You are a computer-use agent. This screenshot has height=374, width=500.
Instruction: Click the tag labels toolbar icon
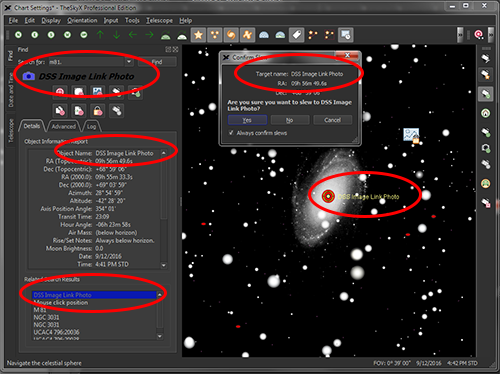(296, 35)
